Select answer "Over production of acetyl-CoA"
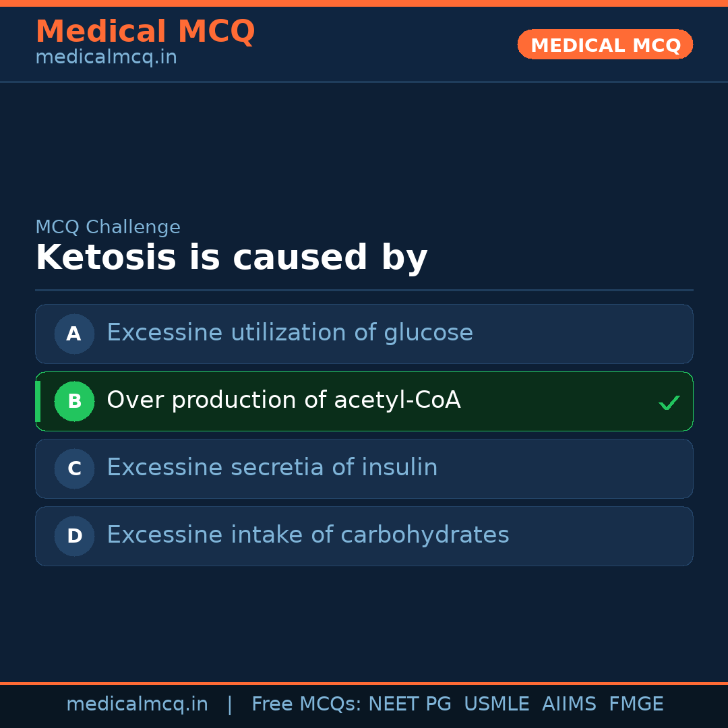 pyautogui.click(x=284, y=400)
